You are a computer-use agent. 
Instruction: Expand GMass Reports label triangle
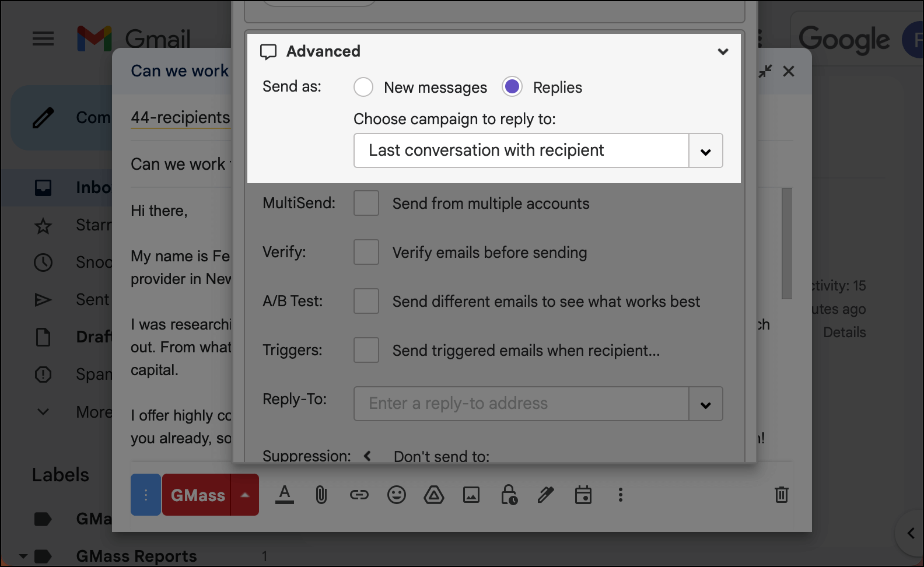tap(23, 556)
